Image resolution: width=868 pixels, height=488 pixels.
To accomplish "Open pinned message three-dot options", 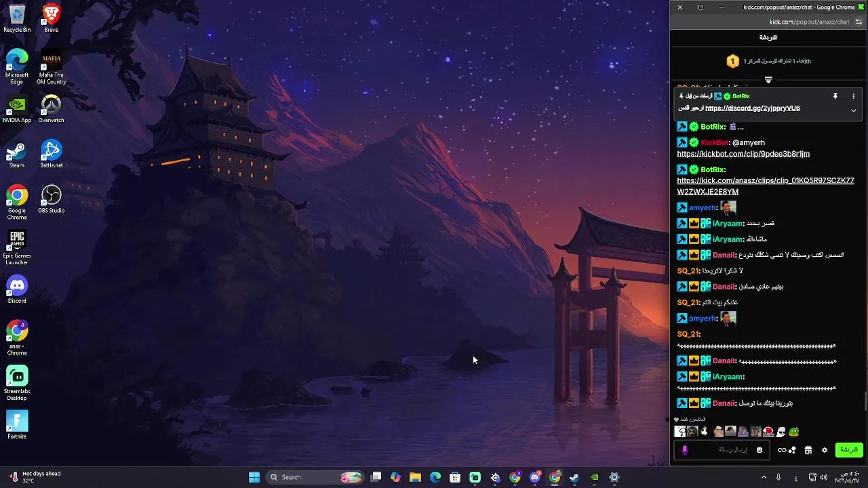I will [x=853, y=96].
